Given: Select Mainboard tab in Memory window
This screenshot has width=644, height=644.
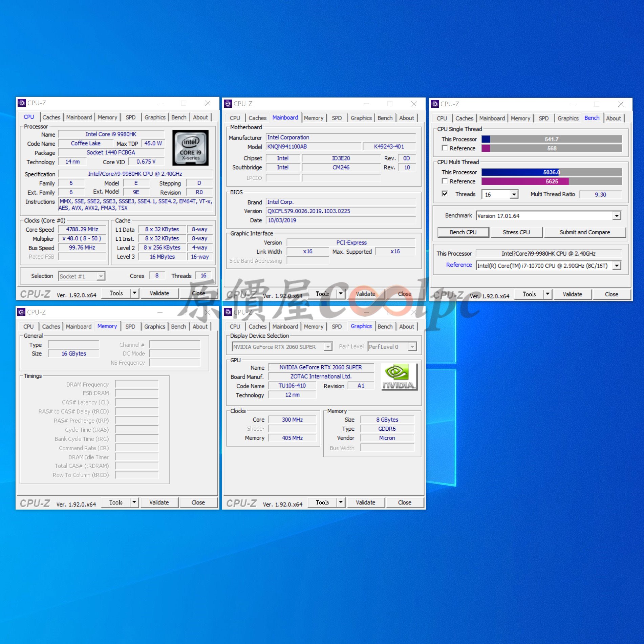Looking at the screenshot, I should tap(79, 326).
